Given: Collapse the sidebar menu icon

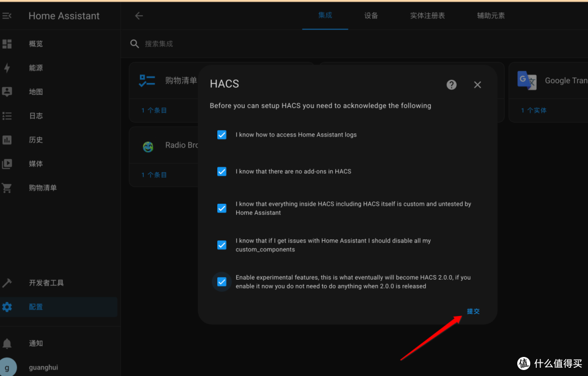Looking at the screenshot, I should pos(7,16).
